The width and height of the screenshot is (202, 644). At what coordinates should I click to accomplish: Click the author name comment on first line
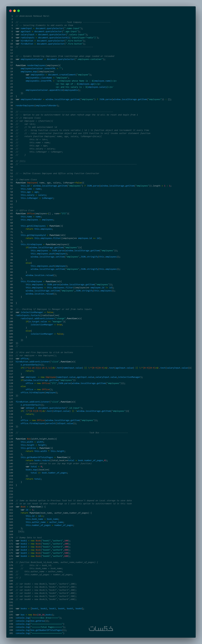click(x=32, y=16)
